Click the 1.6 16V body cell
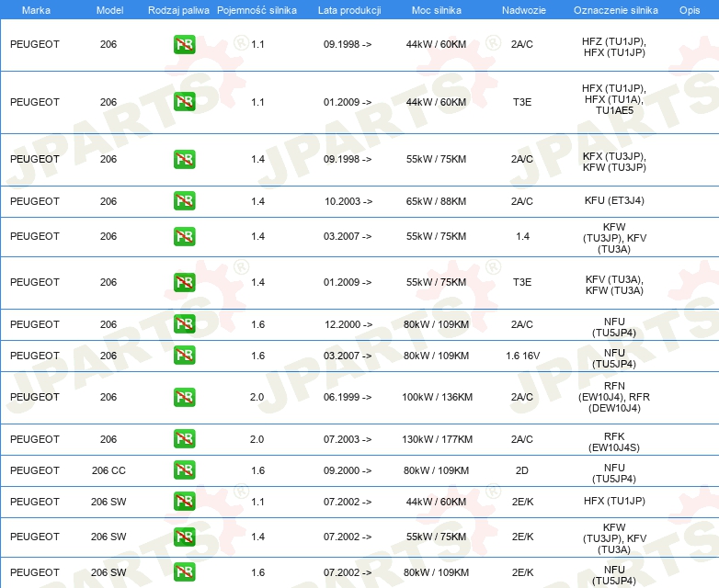This screenshot has height=588, width=719. (x=523, y=356)
